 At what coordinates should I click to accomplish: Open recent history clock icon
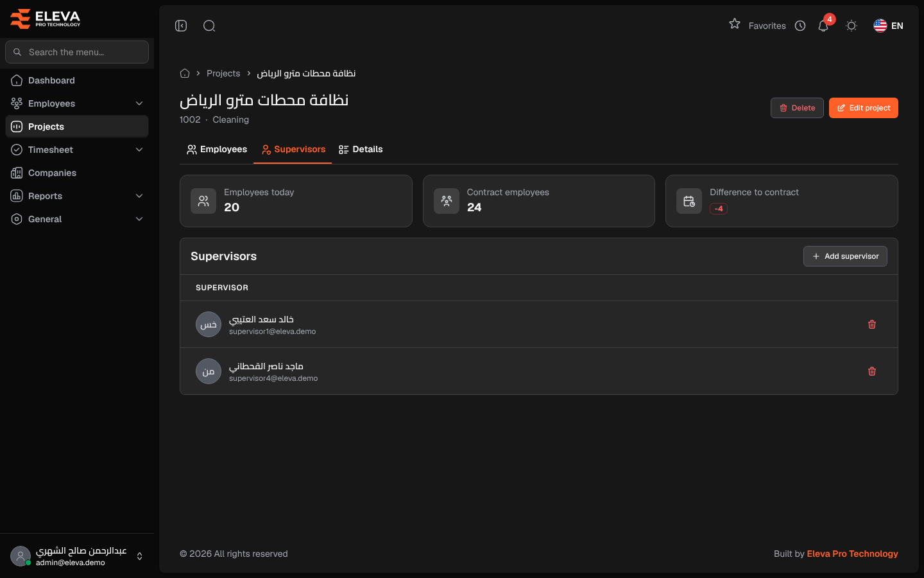[x=800, y=26]
